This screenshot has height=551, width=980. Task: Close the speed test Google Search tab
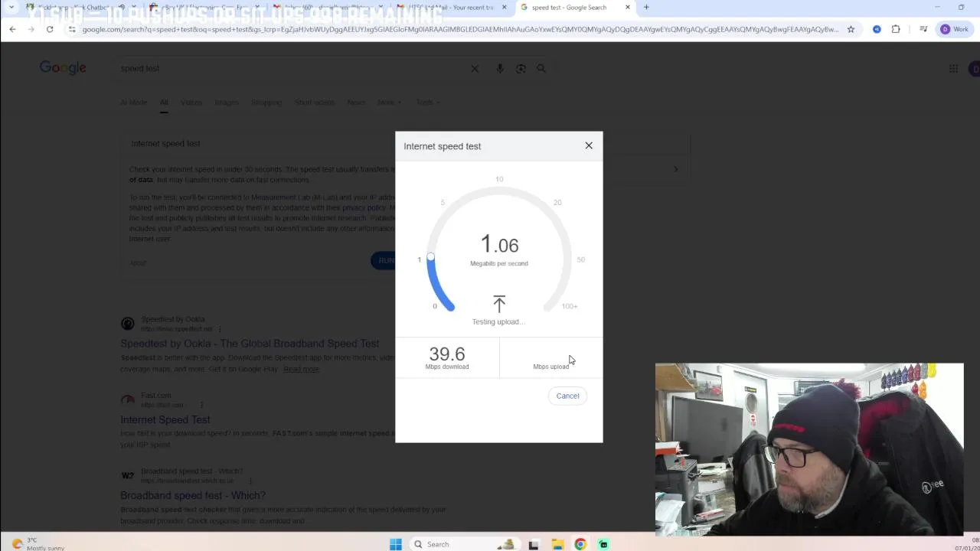tap(628, 8)
